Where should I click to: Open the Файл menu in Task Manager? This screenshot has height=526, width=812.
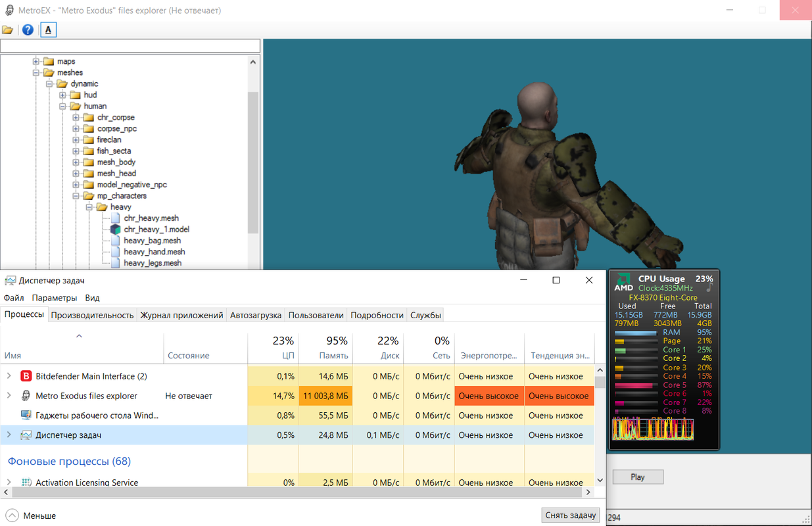coord(14,298)
